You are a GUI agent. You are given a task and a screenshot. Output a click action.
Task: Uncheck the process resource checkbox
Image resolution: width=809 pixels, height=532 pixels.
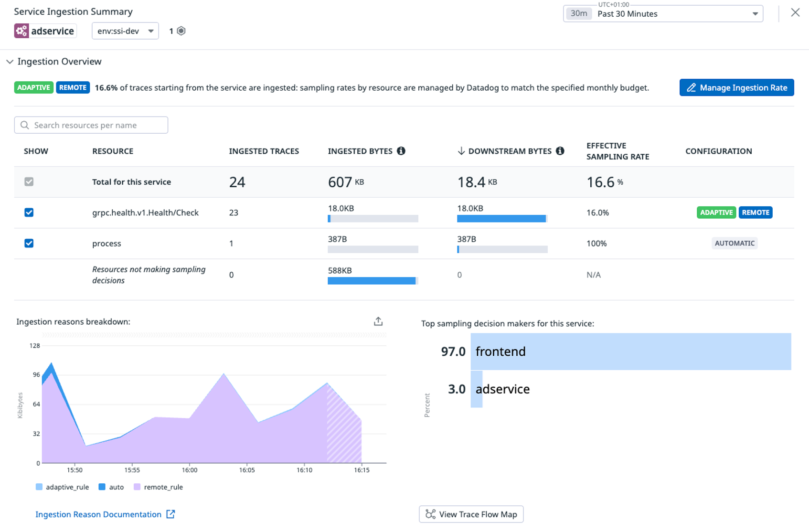point(29,243)
